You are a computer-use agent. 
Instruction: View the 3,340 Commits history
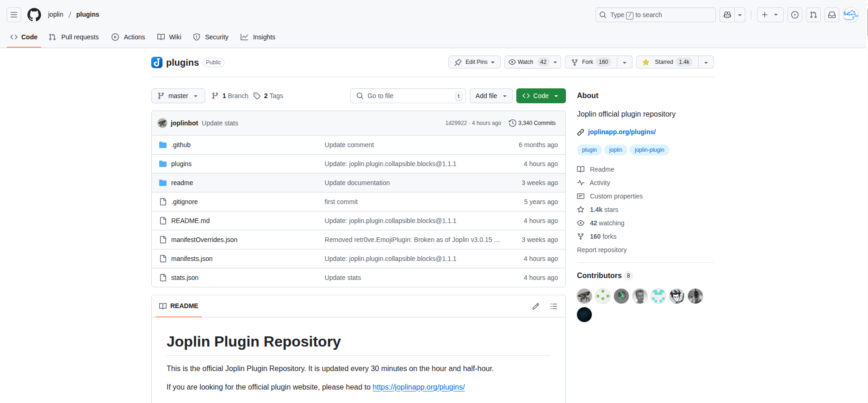[532, 123]
